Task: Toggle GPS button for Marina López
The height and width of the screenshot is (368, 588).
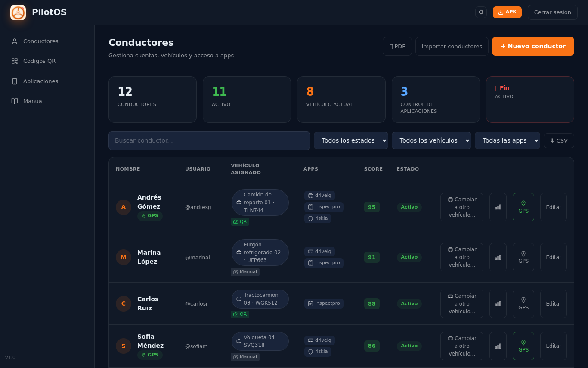Action: coord(523,257)
